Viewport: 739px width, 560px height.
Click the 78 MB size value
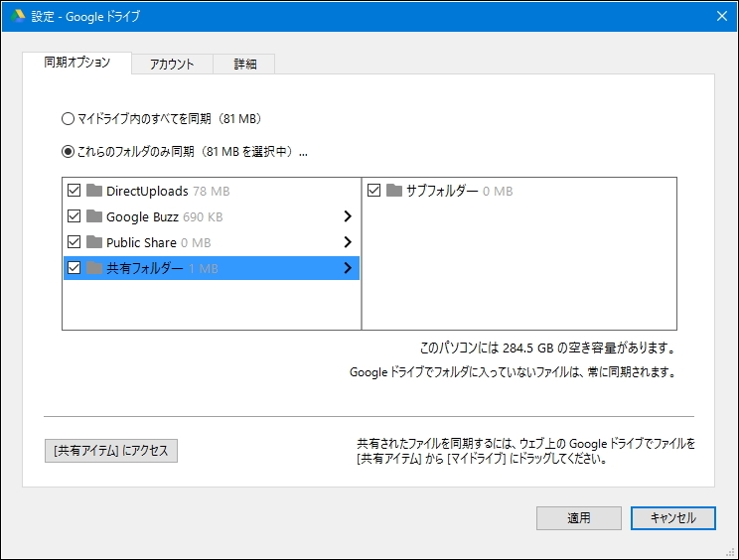coord(212,192)
